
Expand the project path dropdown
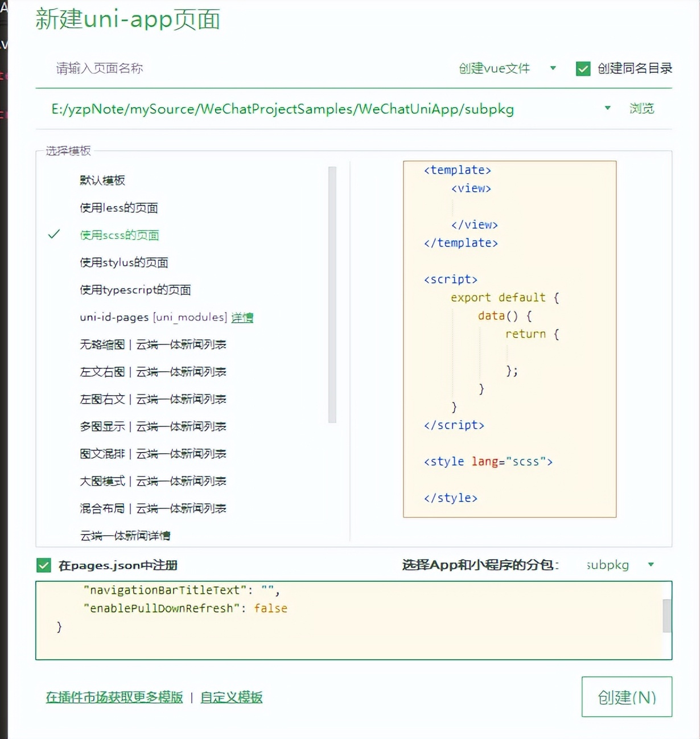pos(607,108)
